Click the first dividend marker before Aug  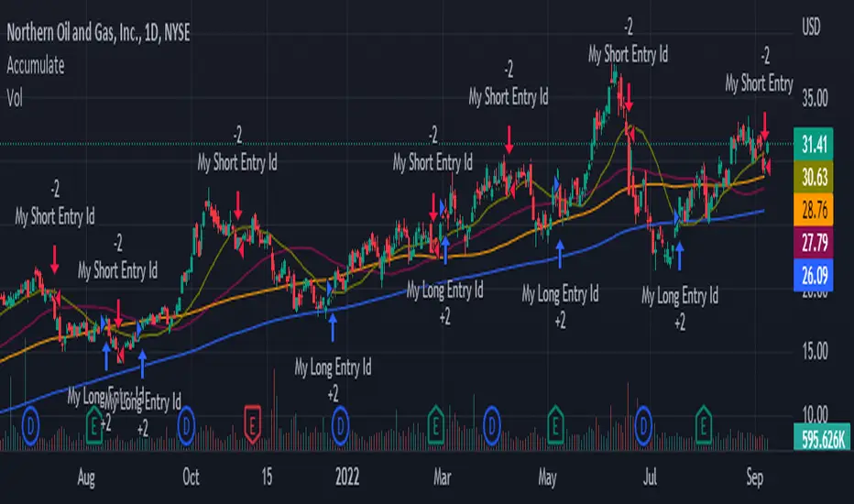coord(30,425)
